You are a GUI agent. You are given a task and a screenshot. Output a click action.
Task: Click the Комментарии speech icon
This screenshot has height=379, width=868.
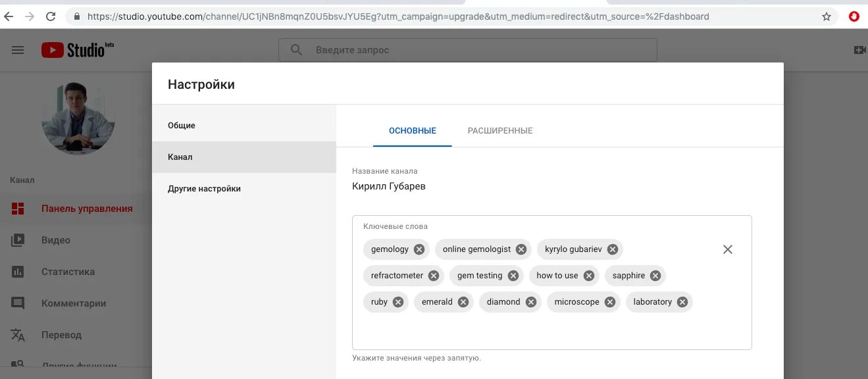pyautogui.click(x=18, y=303)
